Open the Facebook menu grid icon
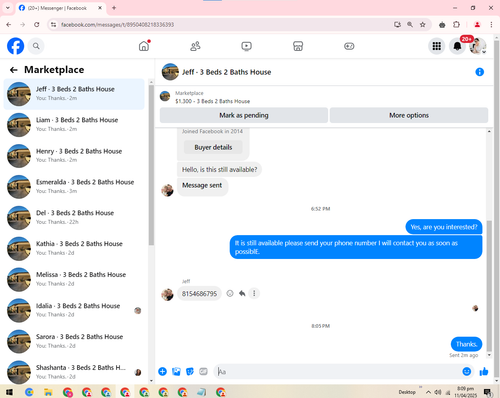This screenshot has height=398, width=500. point(437,46)
